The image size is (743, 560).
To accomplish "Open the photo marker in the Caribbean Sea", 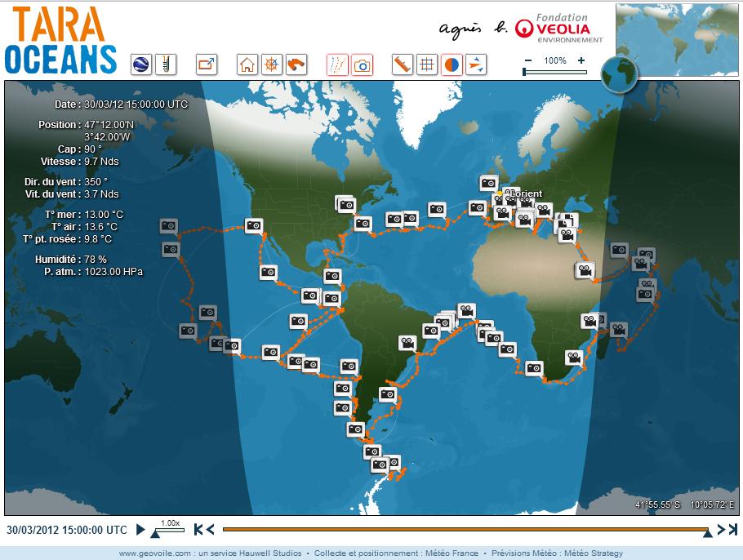I will coord(332,275).
